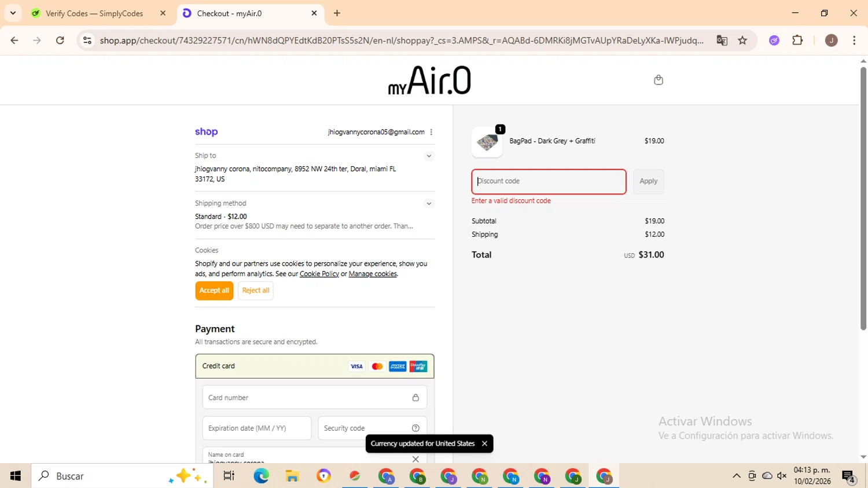Open the Cookie Policy link
The width and height of the screenshot is (868, 488).
point(319,274)
